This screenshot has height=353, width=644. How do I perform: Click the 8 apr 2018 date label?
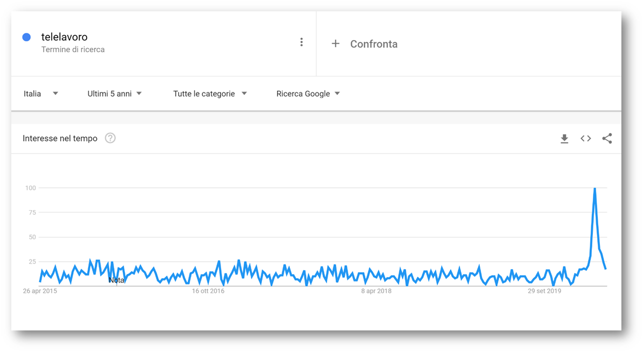[376, 291]
